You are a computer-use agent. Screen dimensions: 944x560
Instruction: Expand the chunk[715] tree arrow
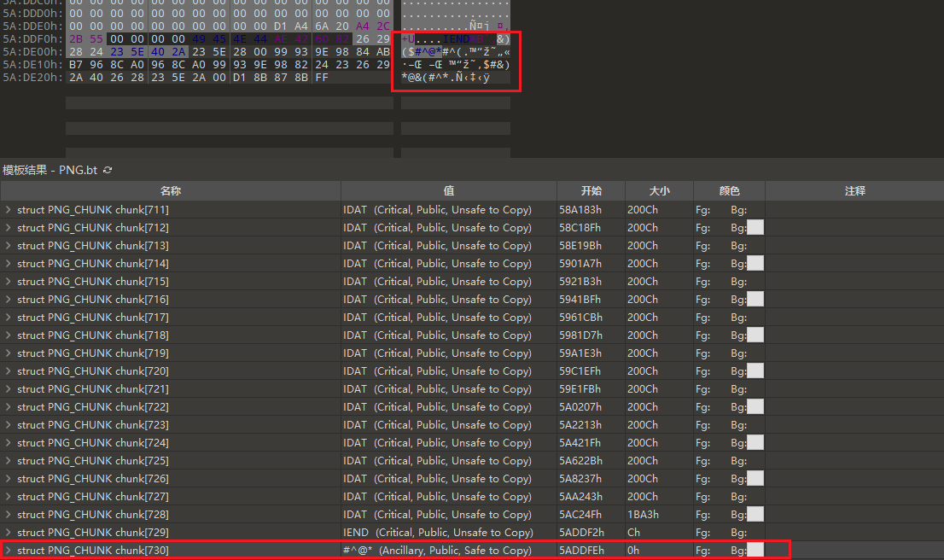(x=9, y=282)
